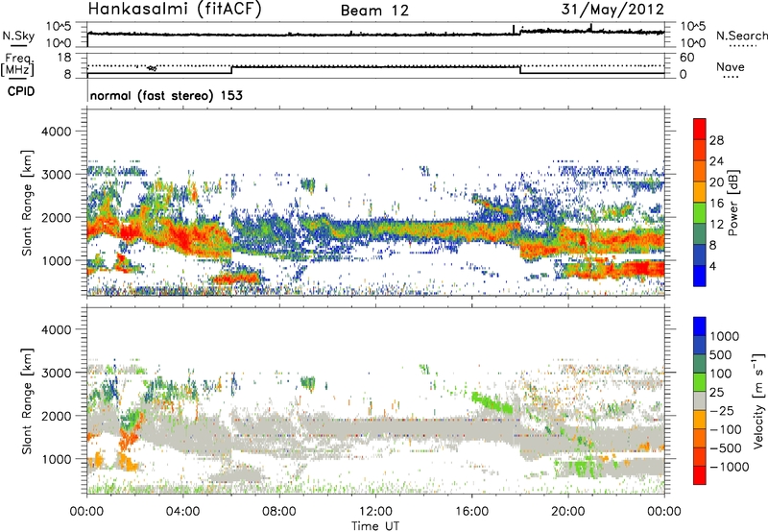Click the '04:00' time axis label
Image resolution: width=768 pixels, height=532 pixels.
183,512
